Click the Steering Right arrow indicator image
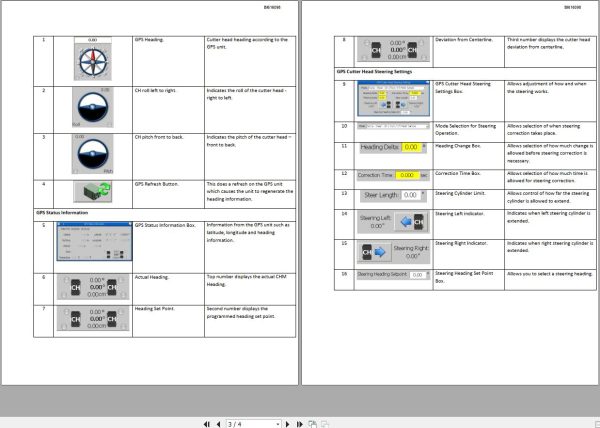The width and height of the screenshot is (600, 428). pyautogui.click(x=393, y=252)
